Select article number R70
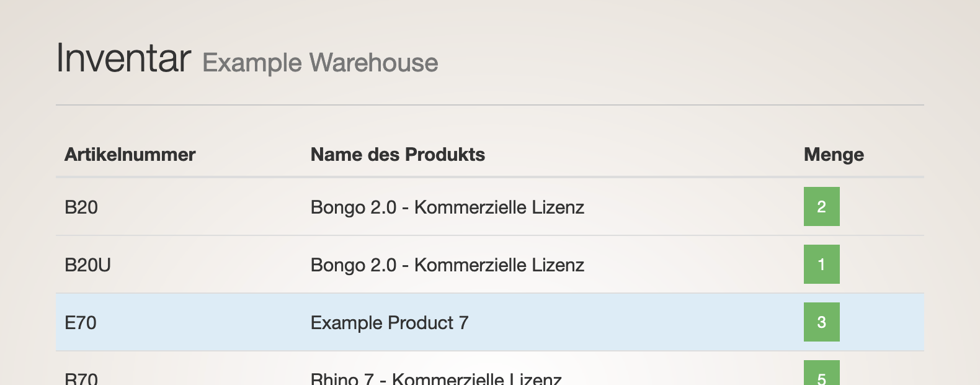Viewport: 980px width, 385px height. point(81,378)
